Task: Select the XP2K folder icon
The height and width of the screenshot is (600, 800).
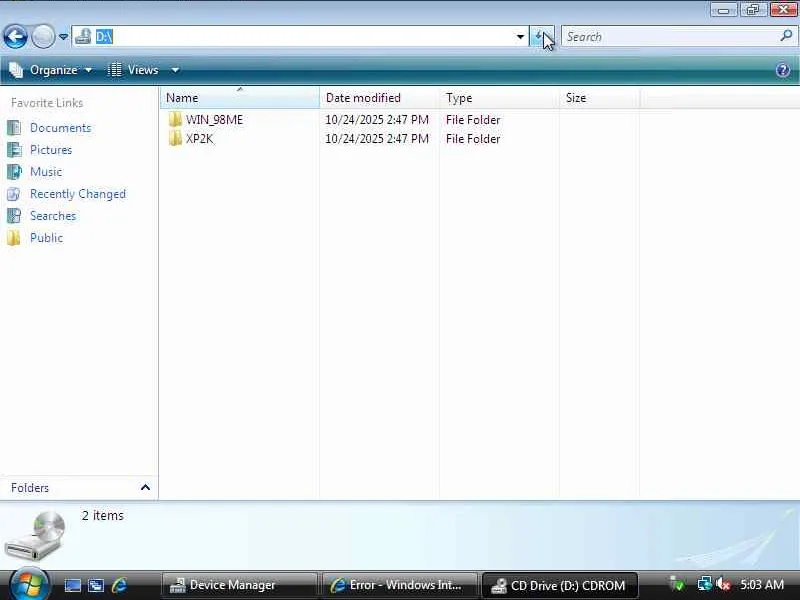Action: [x=175, y=138]
